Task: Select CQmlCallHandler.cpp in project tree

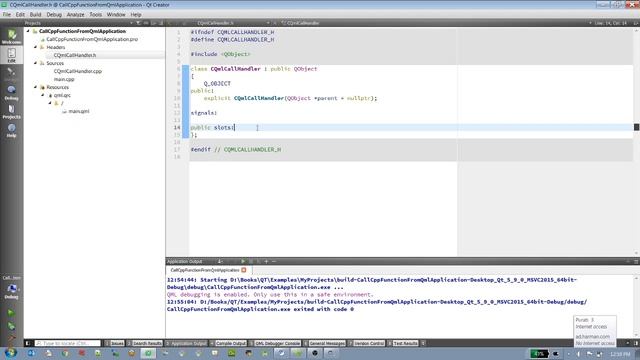Action: click(x=78, y=71)
